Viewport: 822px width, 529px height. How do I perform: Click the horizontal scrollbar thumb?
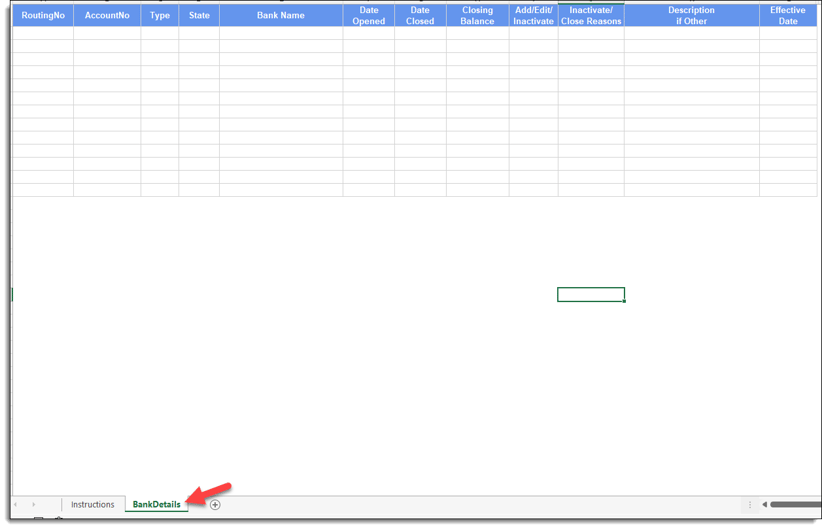[795, 505]
